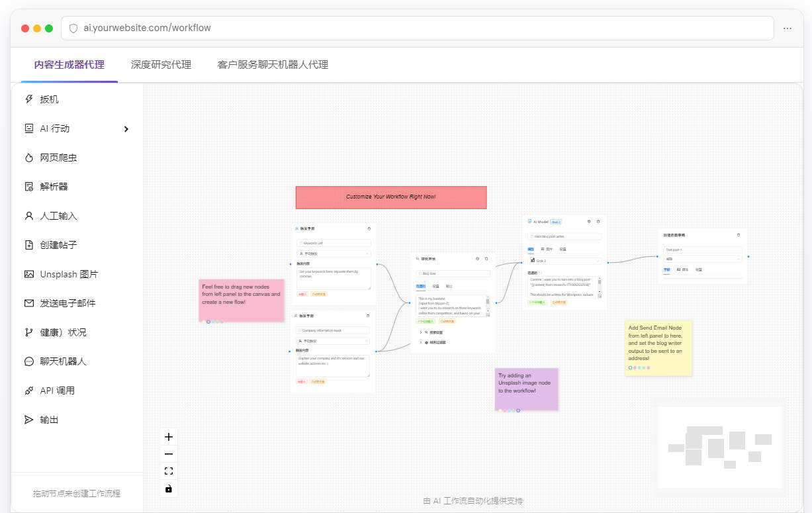Click the company description textarea
The height and width of the screenshot is (513, 812).
(x=333, y=366)
